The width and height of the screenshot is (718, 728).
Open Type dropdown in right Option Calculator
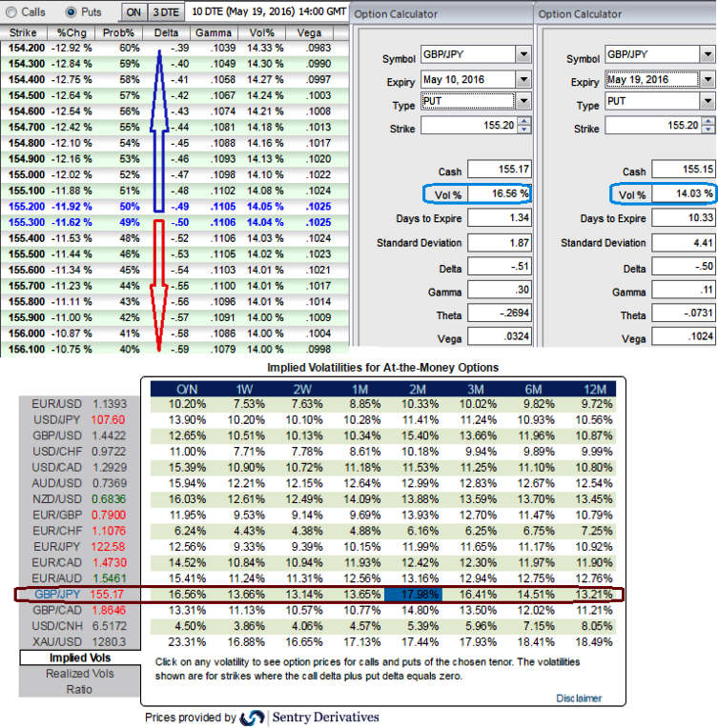pyautogui.click(x=708, y=101)
